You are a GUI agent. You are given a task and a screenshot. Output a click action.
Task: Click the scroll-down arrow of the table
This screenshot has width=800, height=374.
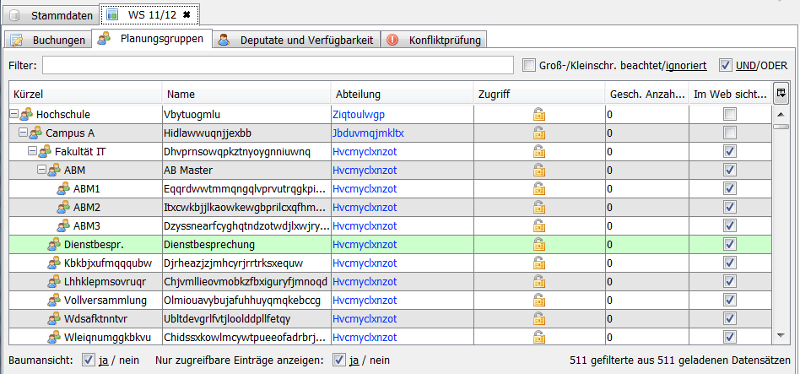(x=781, y=335)
